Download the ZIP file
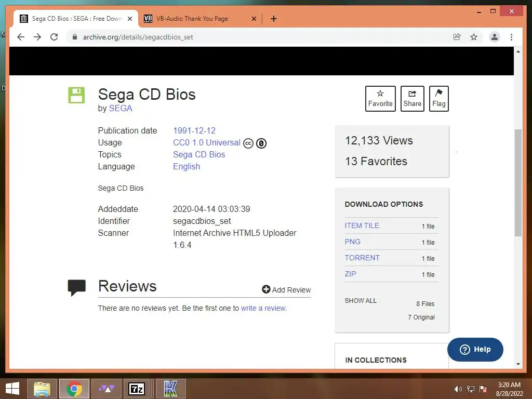 coord(350,274)
